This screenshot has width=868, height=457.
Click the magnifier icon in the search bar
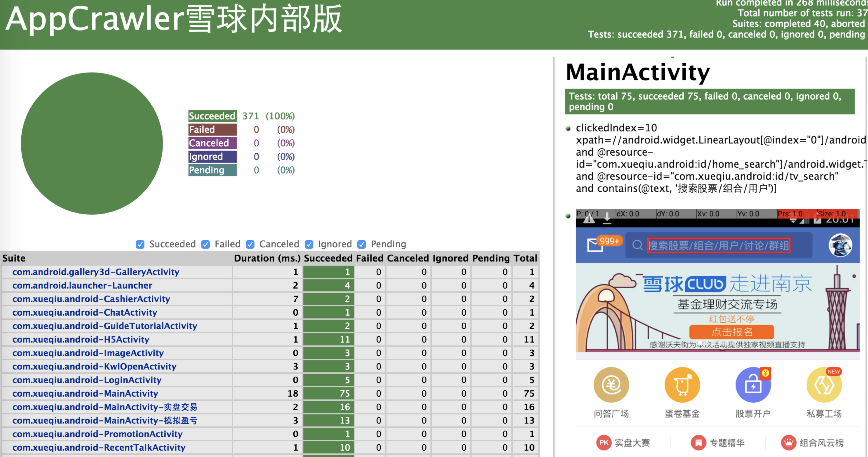[637, 245]
